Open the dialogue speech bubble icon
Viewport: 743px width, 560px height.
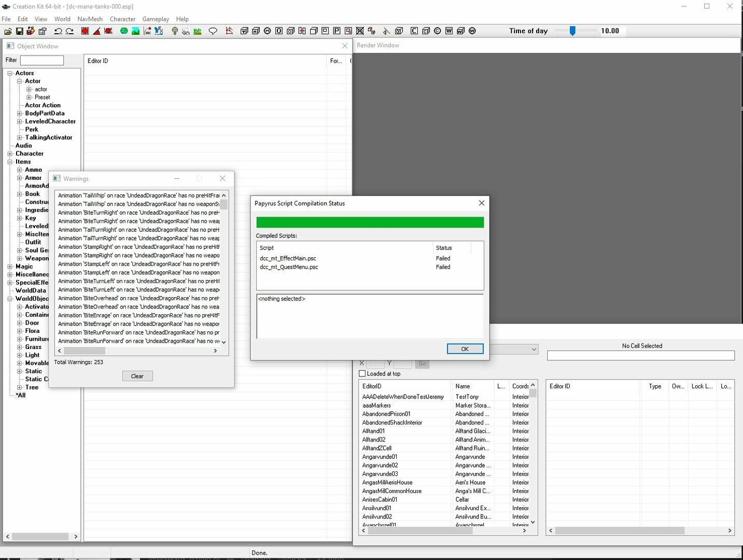(x=213, y=31)
